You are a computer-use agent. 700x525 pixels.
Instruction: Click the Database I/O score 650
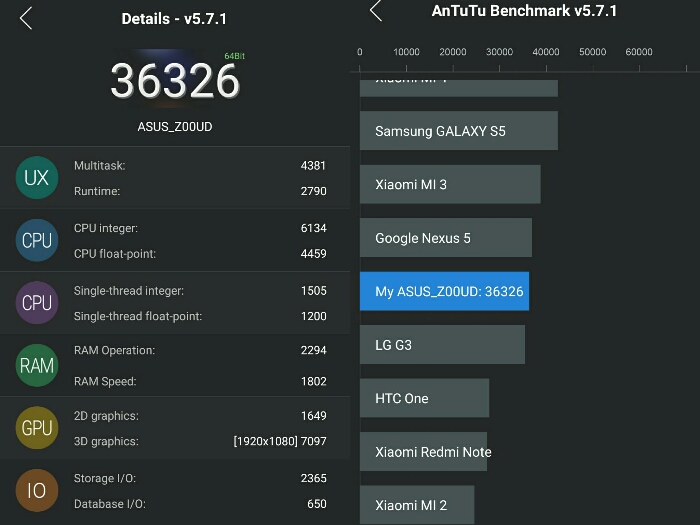point(317,504)
